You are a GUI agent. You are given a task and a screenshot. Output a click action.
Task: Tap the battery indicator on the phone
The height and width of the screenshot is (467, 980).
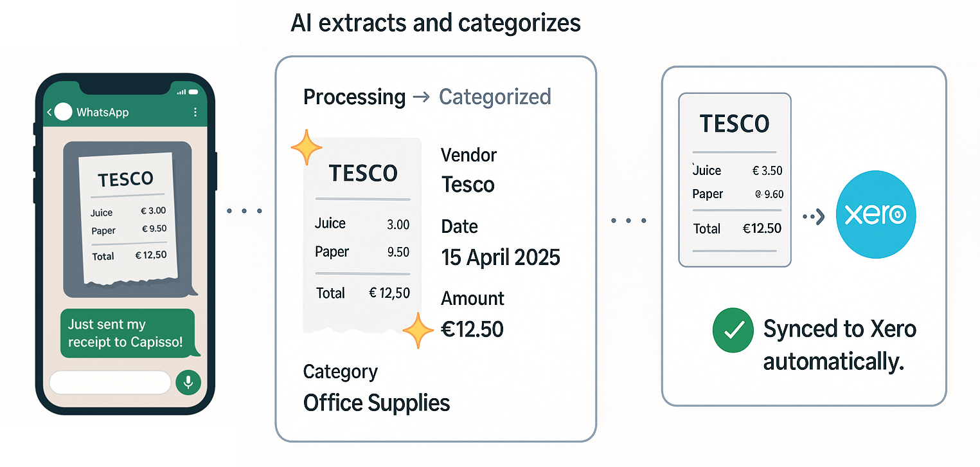tap(194, 92)
